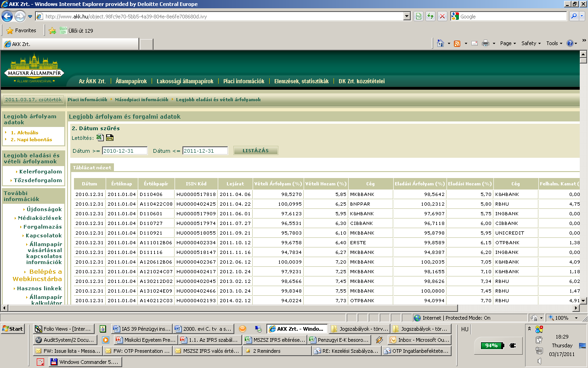588x368 pixels.
Task: Open the Tools menu
Action: click(554, 43)
